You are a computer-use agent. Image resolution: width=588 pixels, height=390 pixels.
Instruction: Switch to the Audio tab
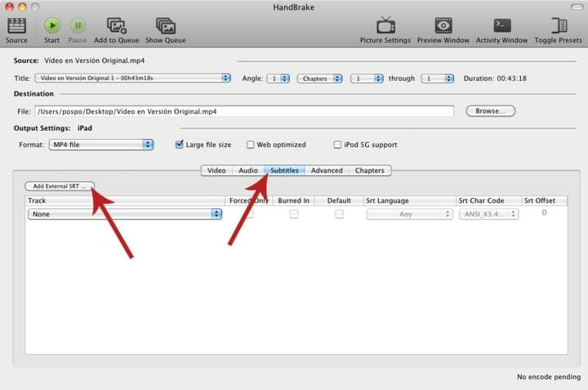tap(248, 170)
